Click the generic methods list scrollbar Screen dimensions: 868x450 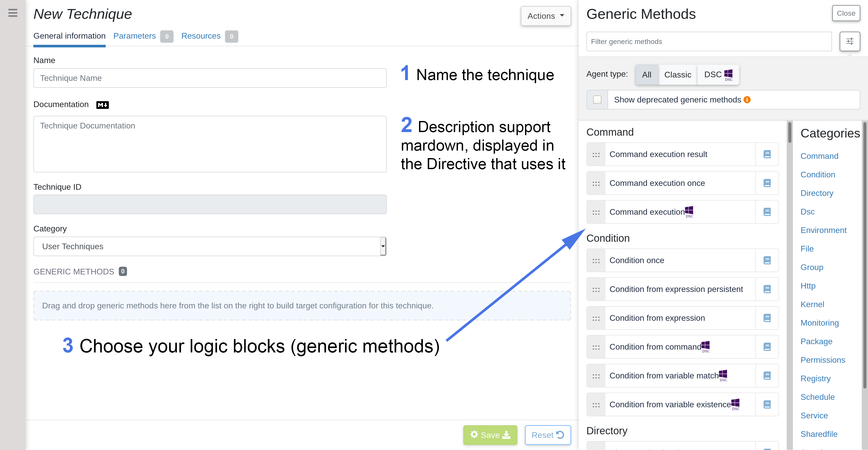[x=790, y=133]
